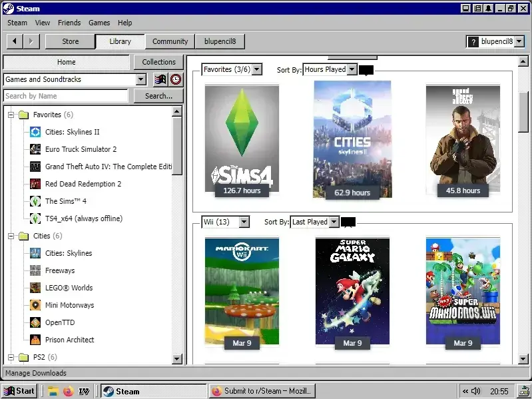The width and height of the screenshot is (532, 399).
Task: Click the Freeways game icon
Action: tap(35, 270)
